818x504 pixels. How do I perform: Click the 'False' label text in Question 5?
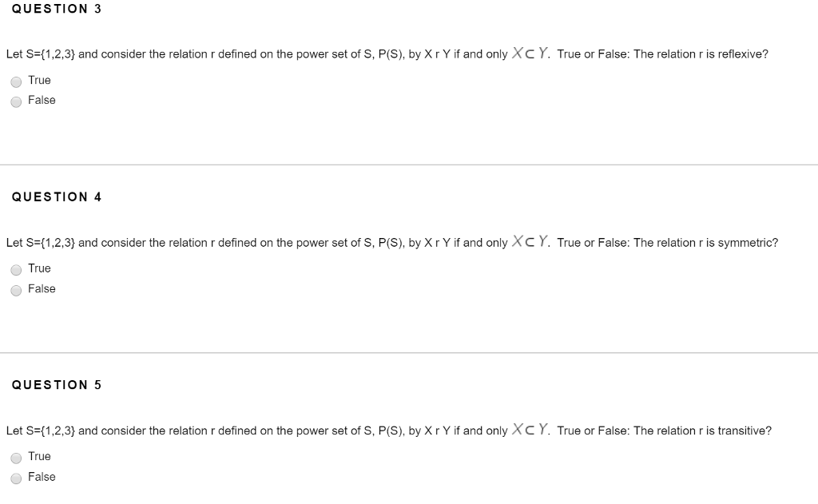pos(42,477)
